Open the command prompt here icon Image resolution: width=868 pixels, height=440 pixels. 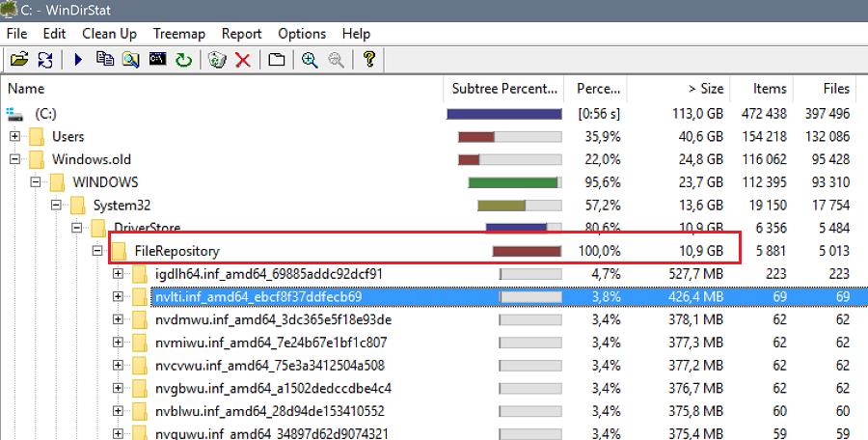tap(156, 60)
